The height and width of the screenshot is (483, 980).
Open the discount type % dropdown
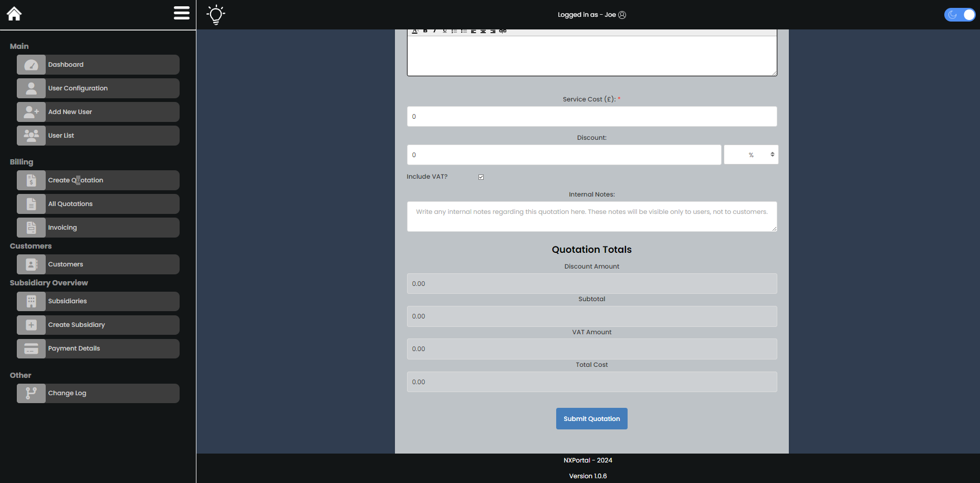point(751,155)
